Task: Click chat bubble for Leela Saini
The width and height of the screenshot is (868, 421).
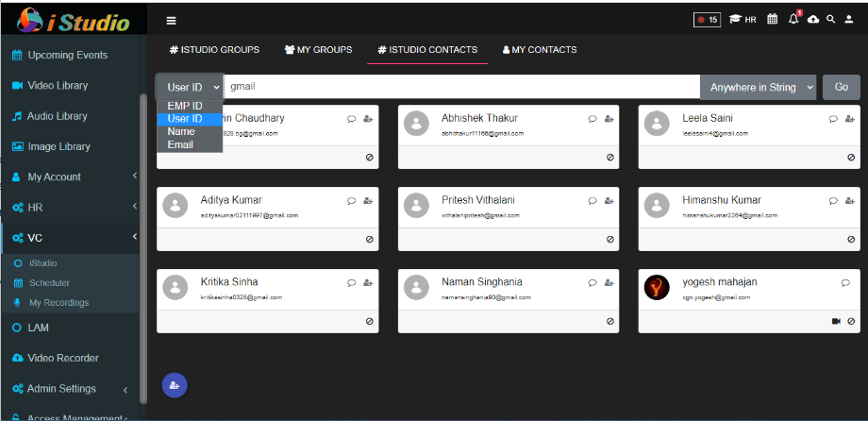Action: 833,119
